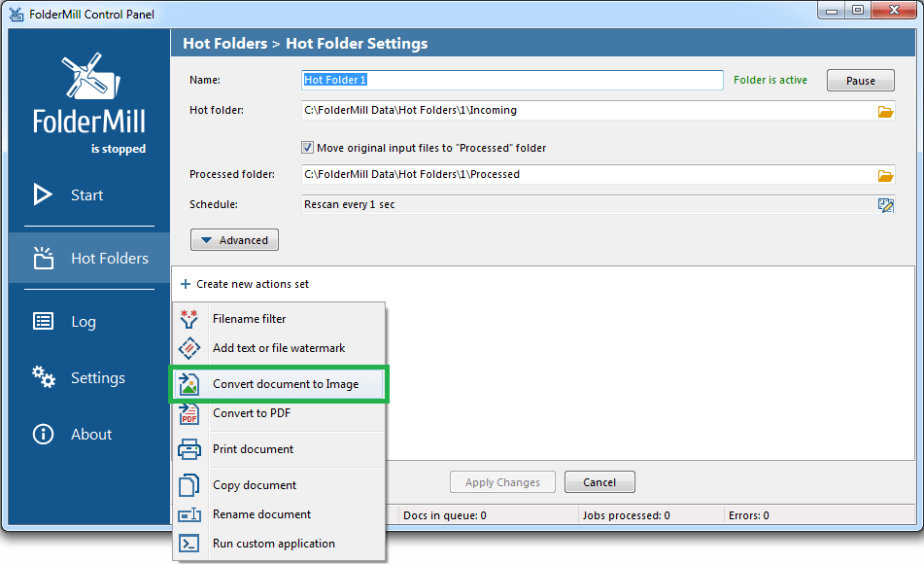Toggle Move original input files checkbox
Image resolution: width=924 pixels, height=564 pixels.
click(x=307, y=148)
